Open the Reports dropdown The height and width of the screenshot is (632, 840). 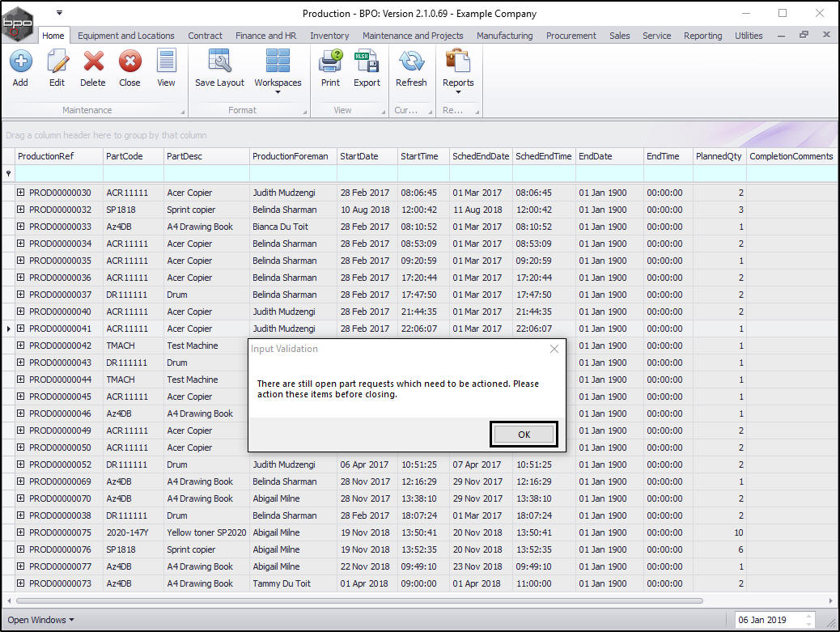pyautogui.click(x=458, y=71)
